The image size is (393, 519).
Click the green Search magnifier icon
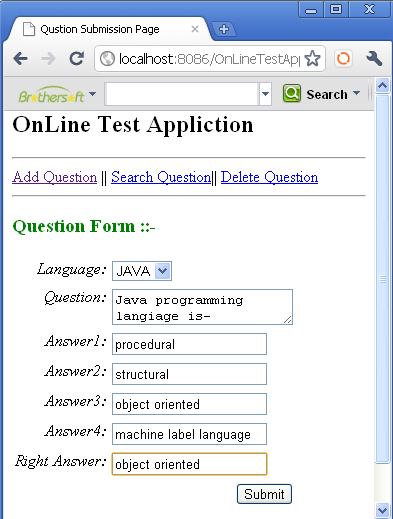tap(292, 93)
